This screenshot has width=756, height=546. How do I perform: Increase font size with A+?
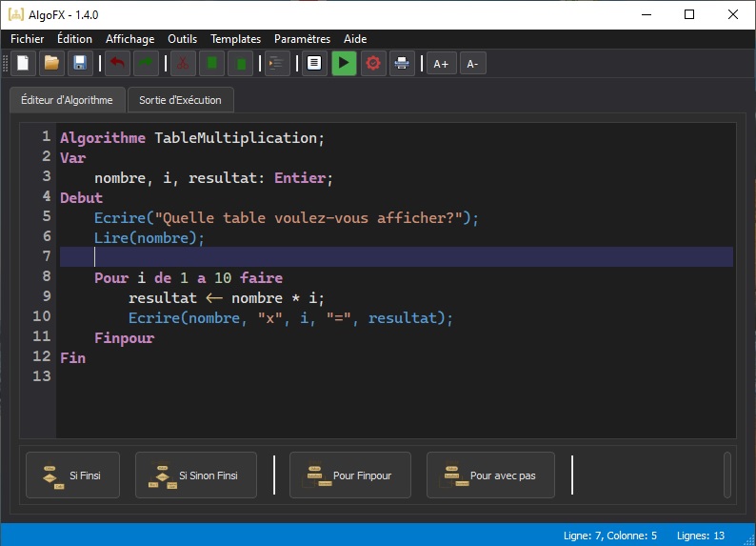pyautogui.click(x=441, y=63)
